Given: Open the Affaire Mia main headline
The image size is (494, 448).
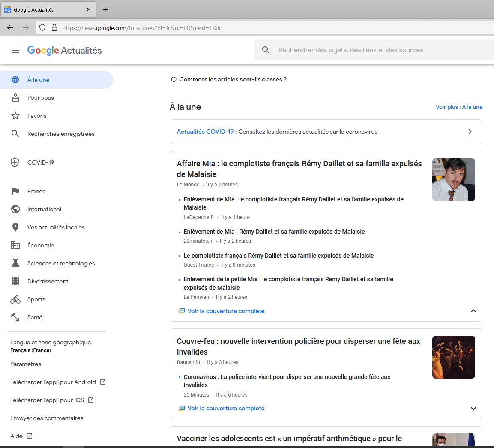Looking at the screenshot, I should [x=299, y=169].
